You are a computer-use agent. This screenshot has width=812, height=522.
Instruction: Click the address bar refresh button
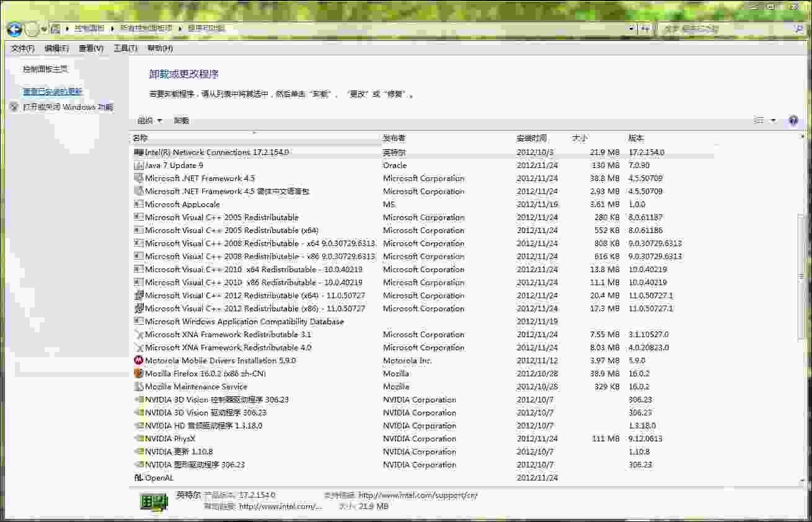tap(647, 29)
